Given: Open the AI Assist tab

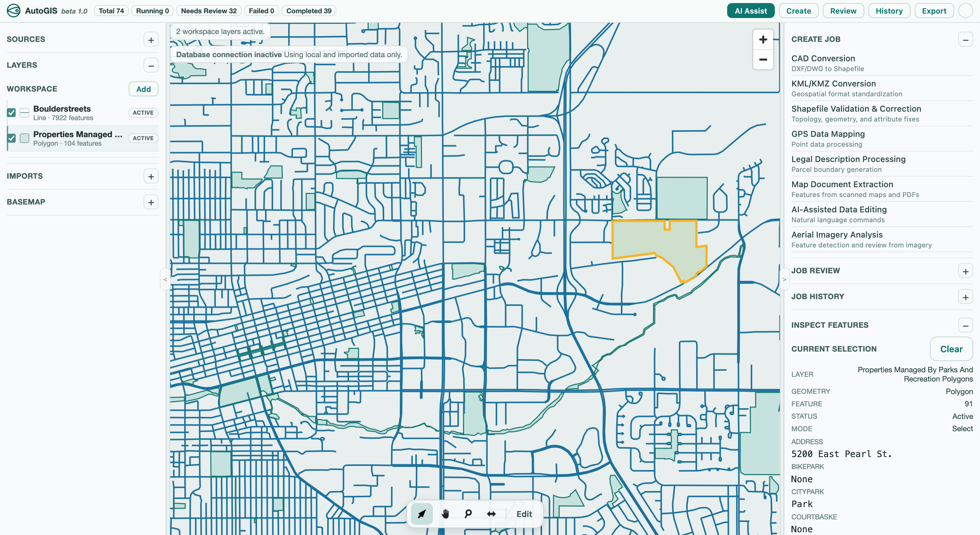Looking at the screenshot, I should pos(750,11).
